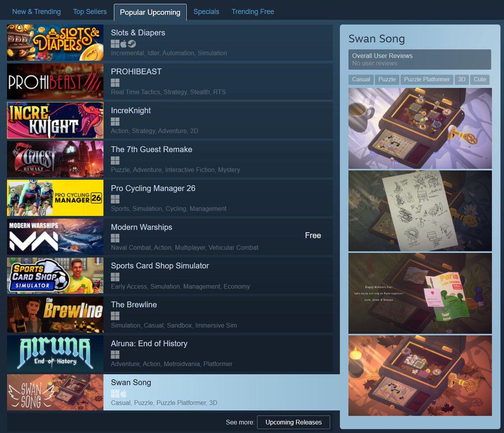Screen dimensions: 504x433
Task: Open the Upcoming Releases button
Action: pyautogui.click(x=294, y=422)
